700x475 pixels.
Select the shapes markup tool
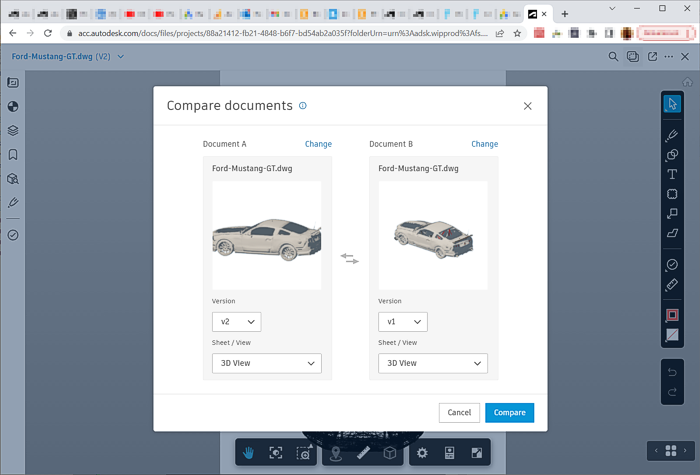(672, 154)
